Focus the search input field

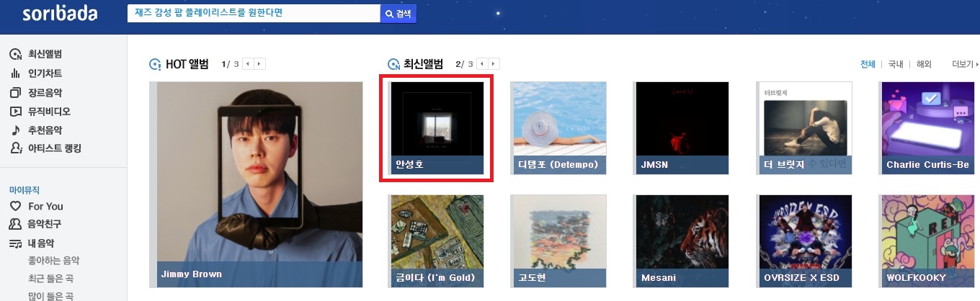point(254,14)
